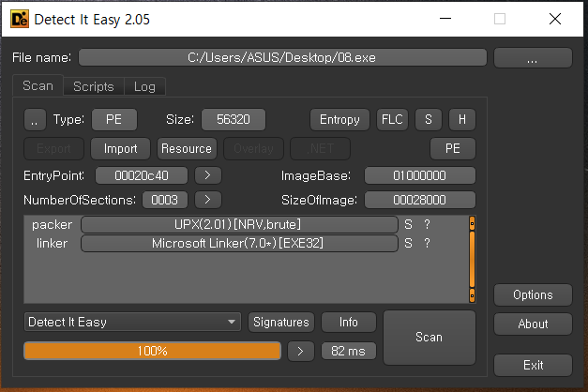Close the Detect It Easy window
Image resolution: width=588 pixels, height=392 pixels.
tap(555, 19)
